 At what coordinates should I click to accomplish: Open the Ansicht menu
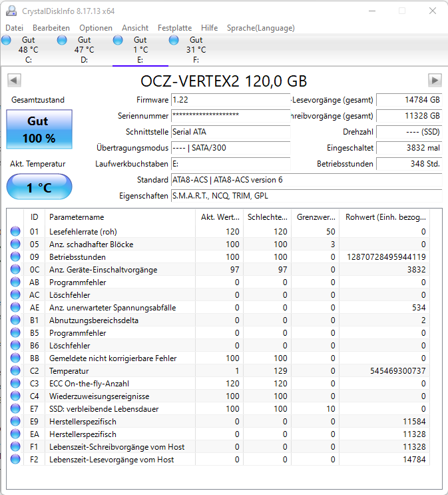[135, 28]
